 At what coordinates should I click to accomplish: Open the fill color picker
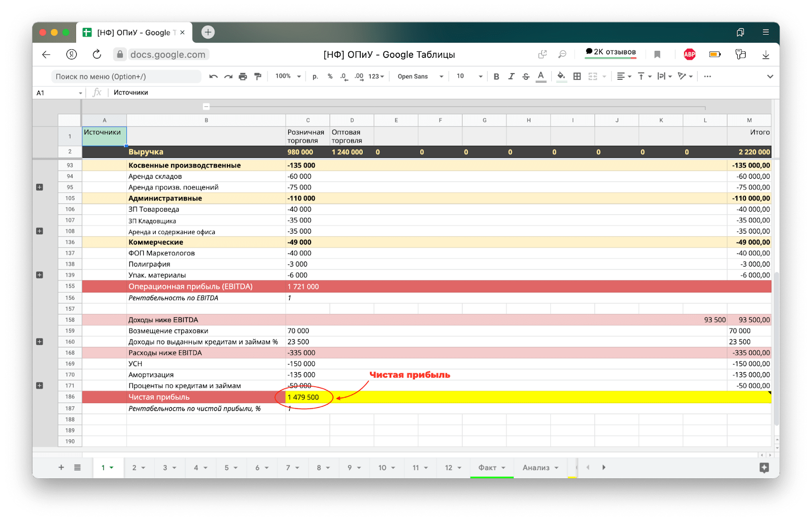(561, 77)
